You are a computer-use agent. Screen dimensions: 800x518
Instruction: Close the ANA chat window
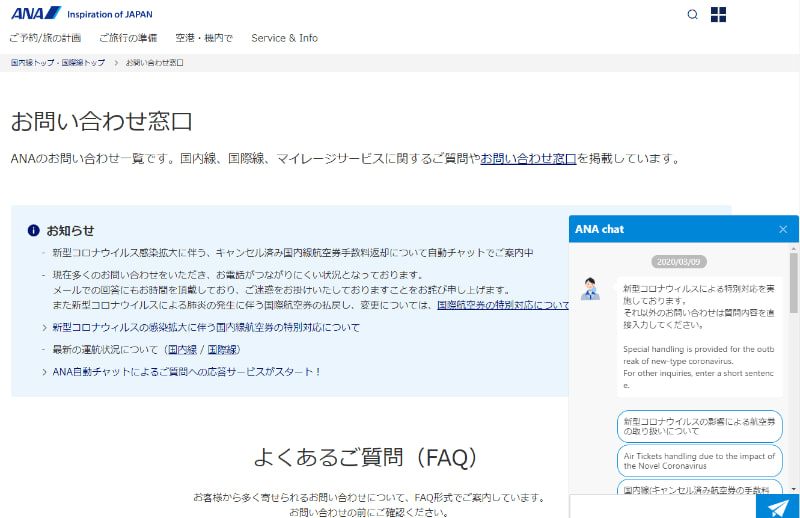click(783, 229)
